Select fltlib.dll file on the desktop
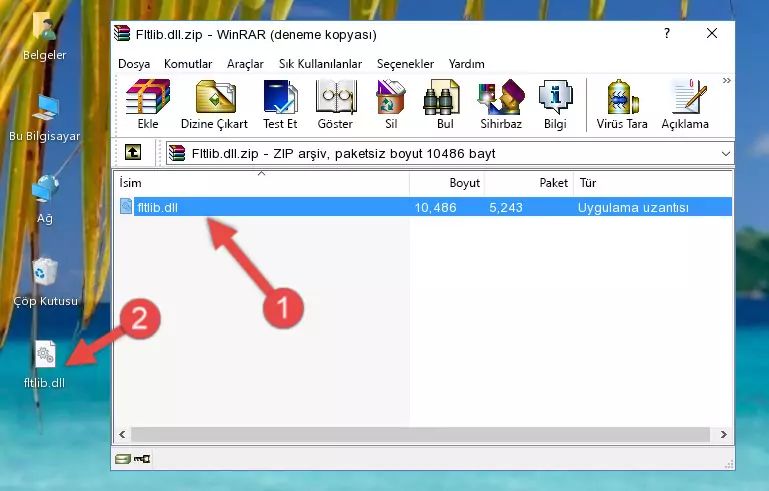The width and height of the screenshot is (769, 491). point(45,364)
